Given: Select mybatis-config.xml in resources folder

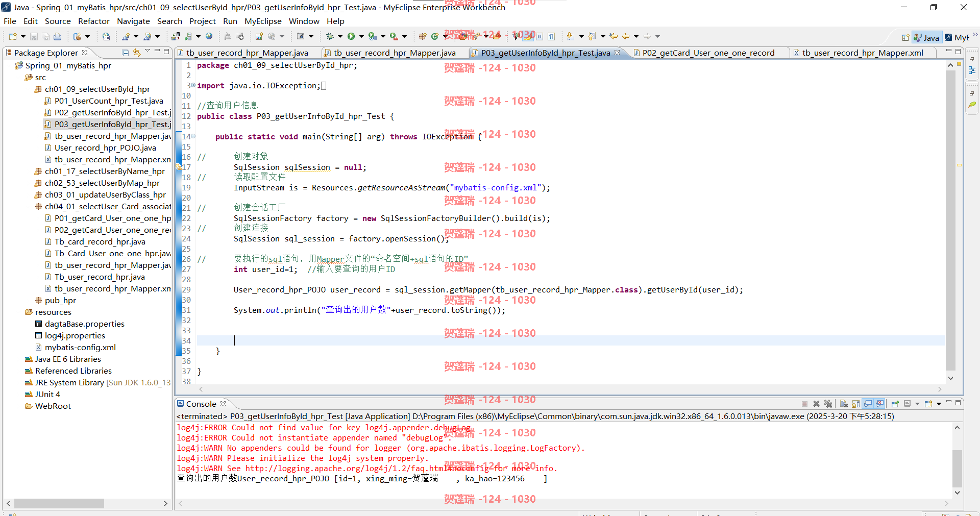Looking at the screenshot, I should (x=80, y=347).
